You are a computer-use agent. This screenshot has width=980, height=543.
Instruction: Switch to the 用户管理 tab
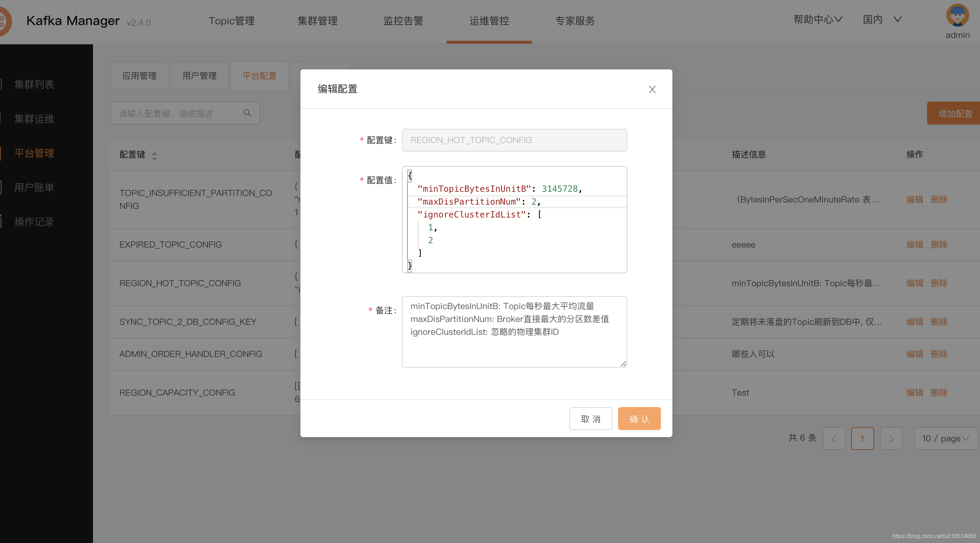tap(199, 76)
